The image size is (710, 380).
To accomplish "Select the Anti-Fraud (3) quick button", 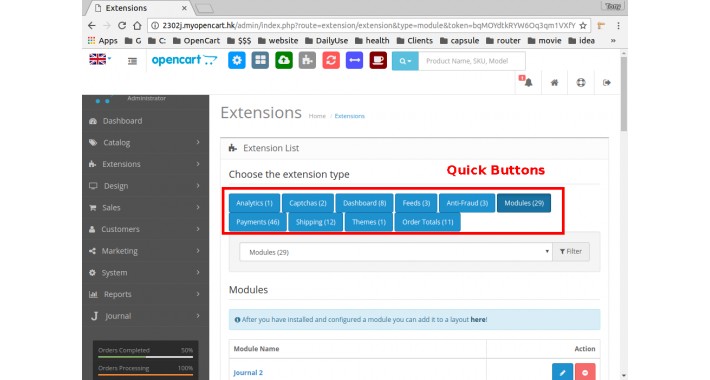I will 467,203.
